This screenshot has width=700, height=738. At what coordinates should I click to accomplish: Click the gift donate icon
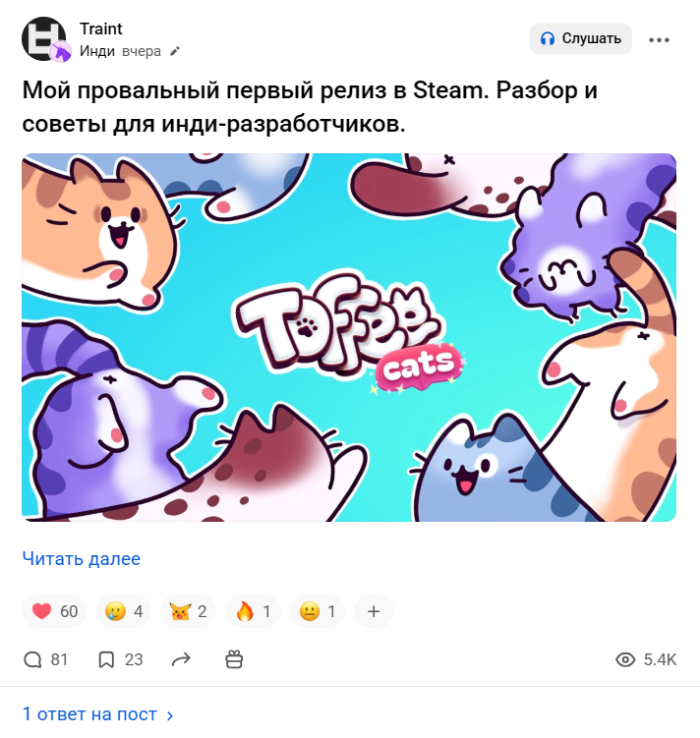coord(234,659)
